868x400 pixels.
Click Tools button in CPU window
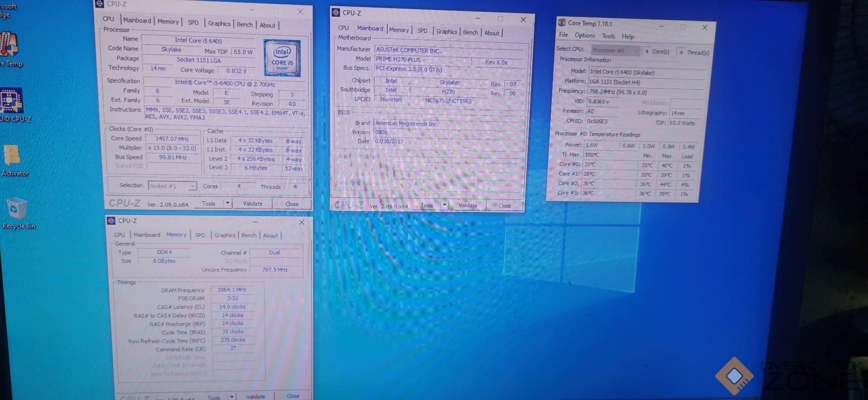[x=209, y=203]
